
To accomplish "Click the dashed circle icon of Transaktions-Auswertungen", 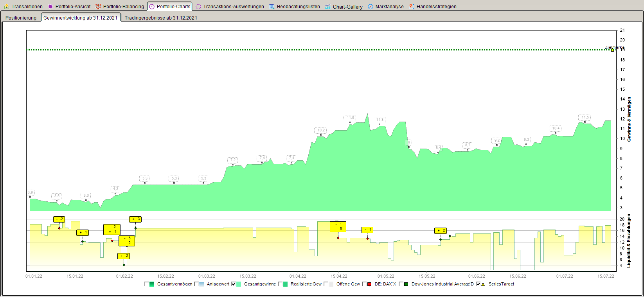I will (x=198, y=7).
